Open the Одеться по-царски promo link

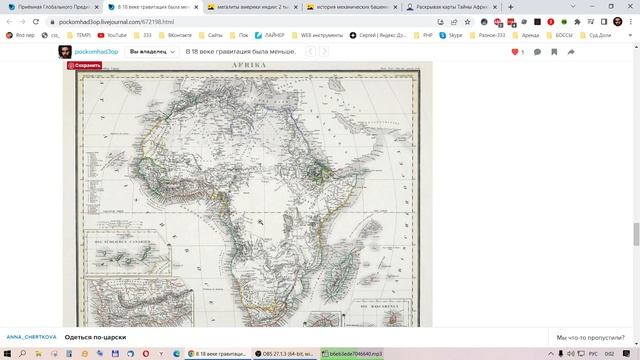[x=95, y=337]
